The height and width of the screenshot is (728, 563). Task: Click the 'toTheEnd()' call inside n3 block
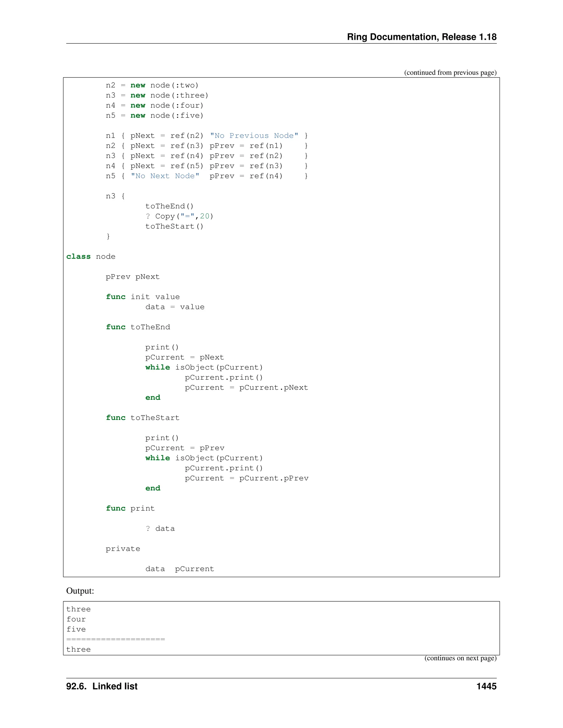pos(169,206)
